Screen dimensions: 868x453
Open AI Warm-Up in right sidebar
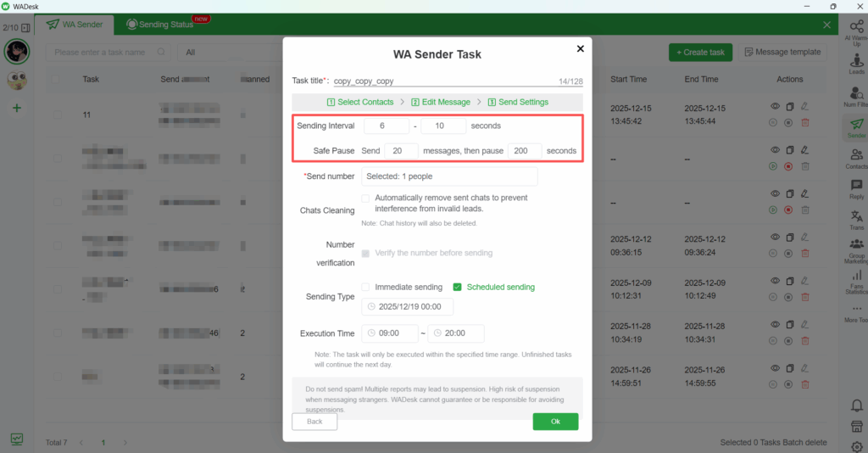856,32
